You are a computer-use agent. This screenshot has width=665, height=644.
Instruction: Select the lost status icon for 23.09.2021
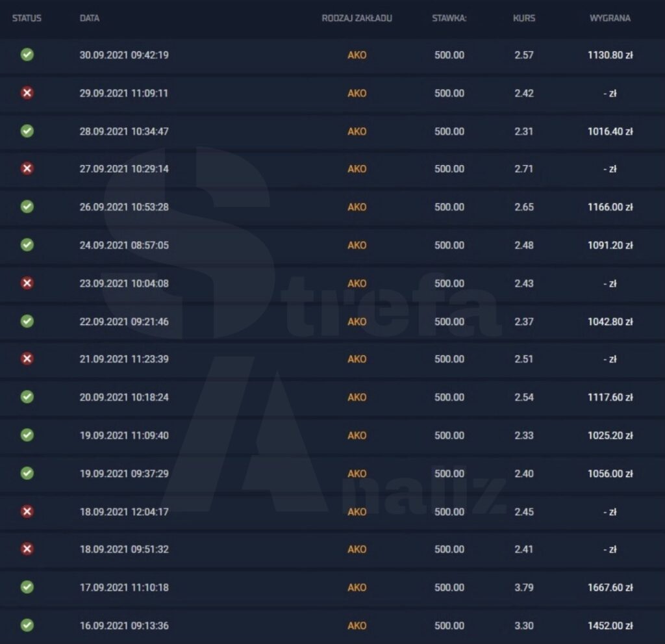(x=27, y=283)
